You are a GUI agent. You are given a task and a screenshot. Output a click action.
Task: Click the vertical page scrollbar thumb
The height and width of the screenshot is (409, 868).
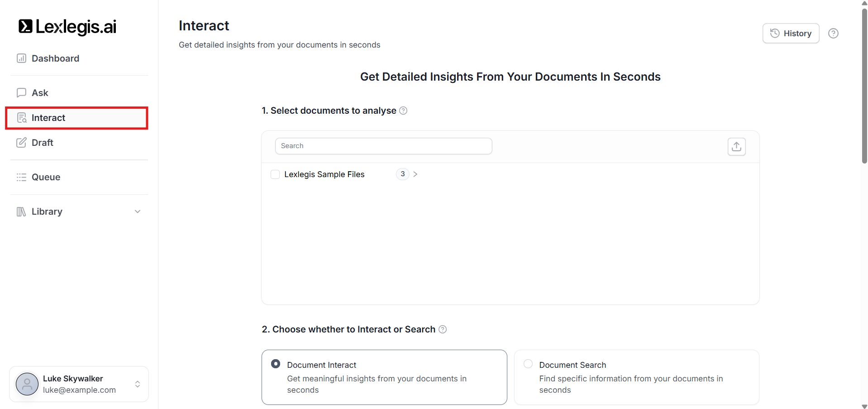tap(864, 86)
